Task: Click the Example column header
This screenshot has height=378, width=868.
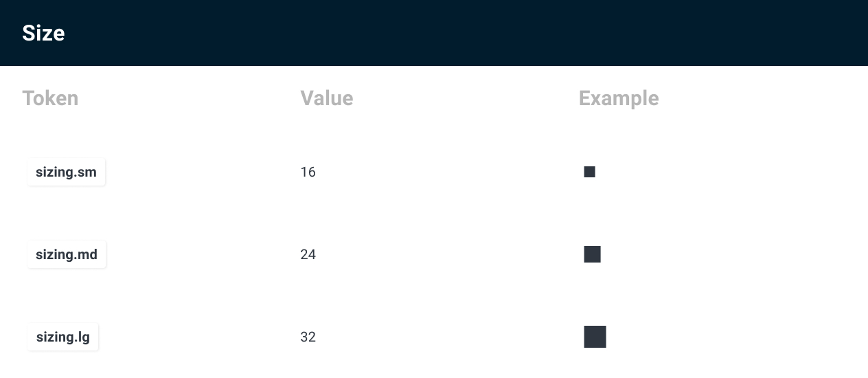Action: [x=619, y=98]
